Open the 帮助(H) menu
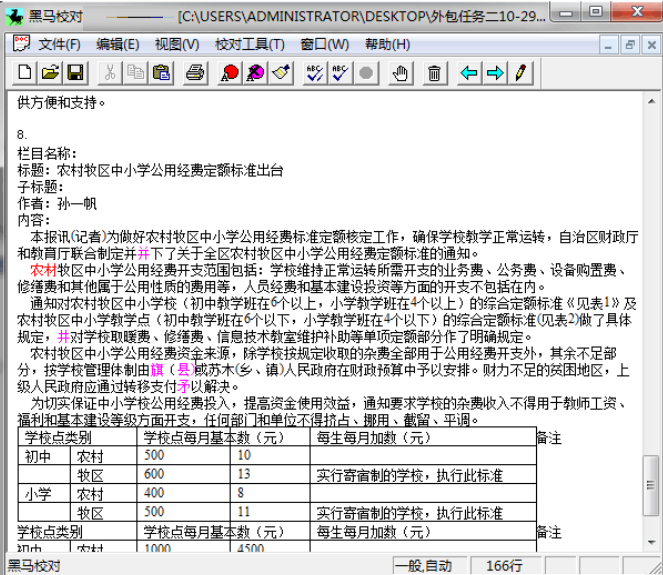The height and width of the screenshot is (575, 663). (x=387, y=44)
